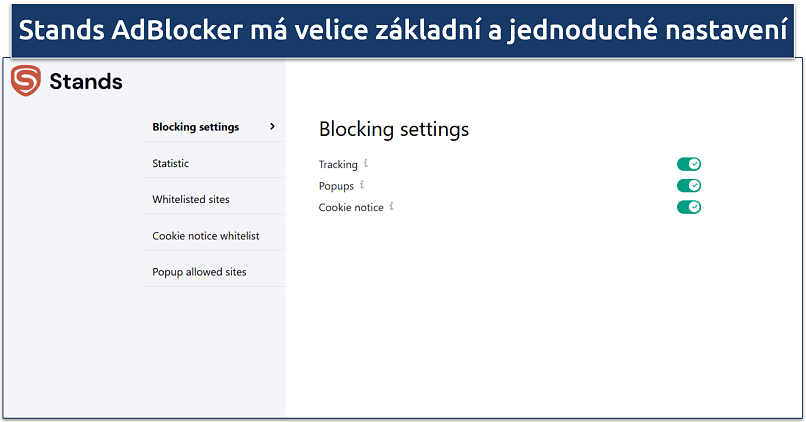Turn off the Popups toggle

click(689, 186)
